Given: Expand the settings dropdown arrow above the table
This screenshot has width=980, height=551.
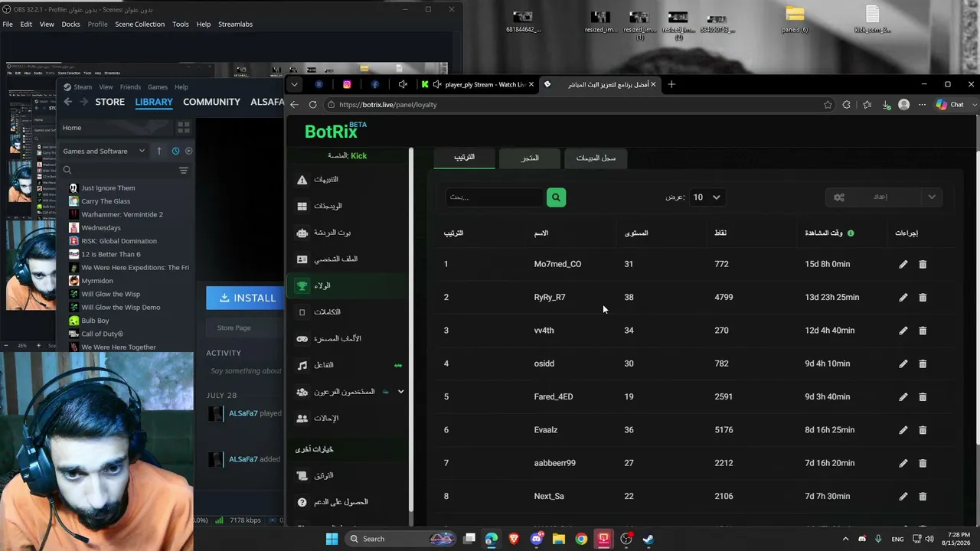Looking at the screenshot, I should [x=932, y=197].
